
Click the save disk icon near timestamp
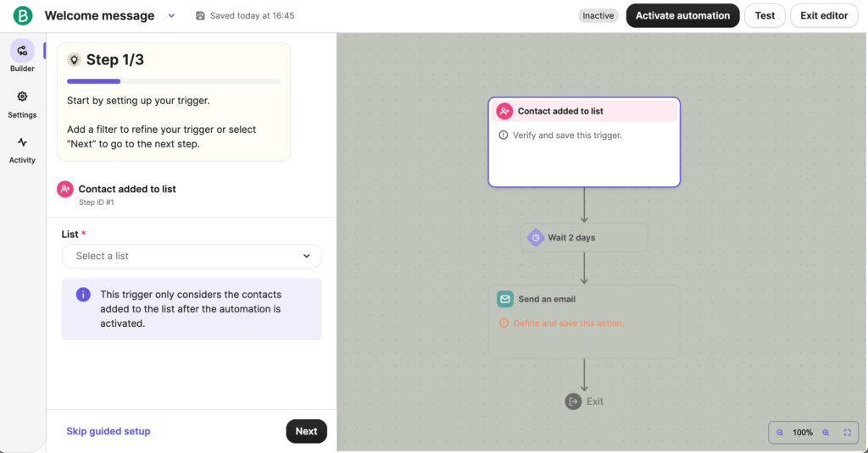click(x=200, y=15)
